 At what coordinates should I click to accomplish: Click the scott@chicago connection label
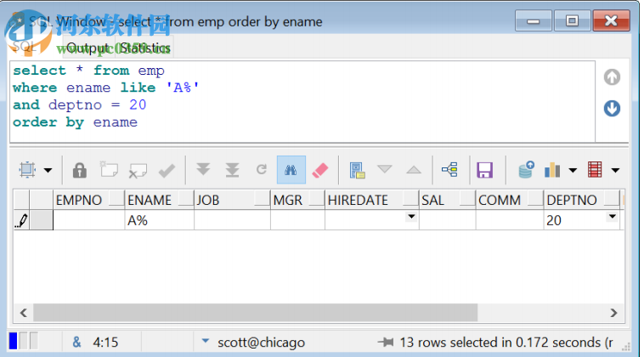pyautogui.click(x=261, y=343)
